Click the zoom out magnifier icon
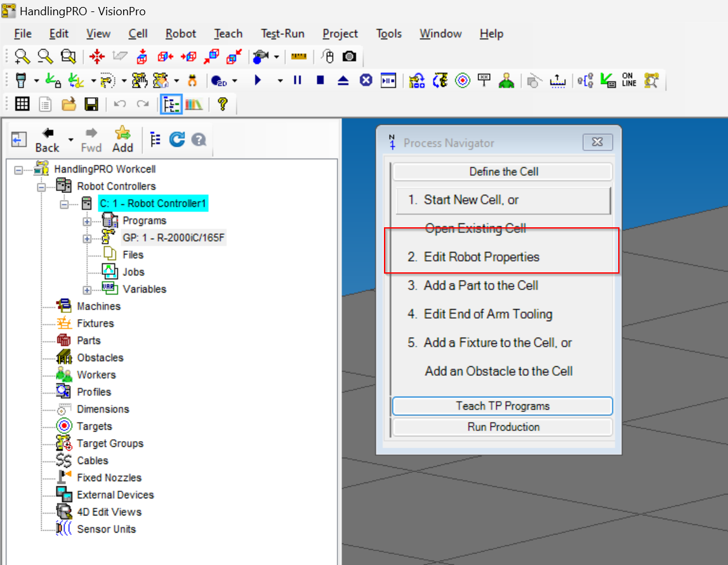Viewport: 728px width, 565px height. tap(45, 56)
